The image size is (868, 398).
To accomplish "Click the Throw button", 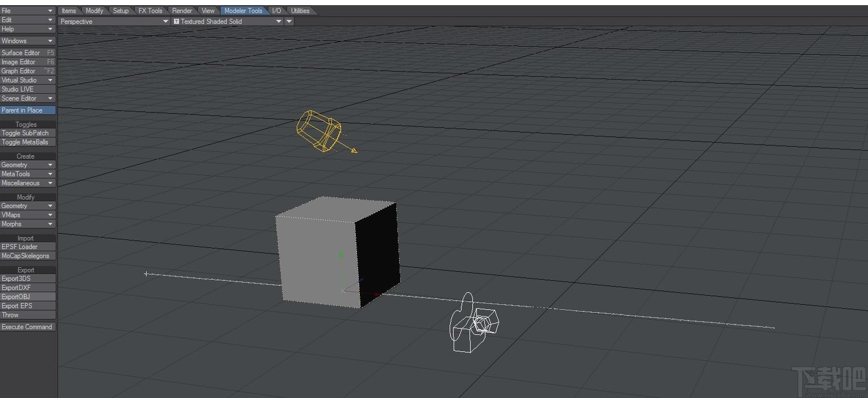I will (x=28, y=314).
